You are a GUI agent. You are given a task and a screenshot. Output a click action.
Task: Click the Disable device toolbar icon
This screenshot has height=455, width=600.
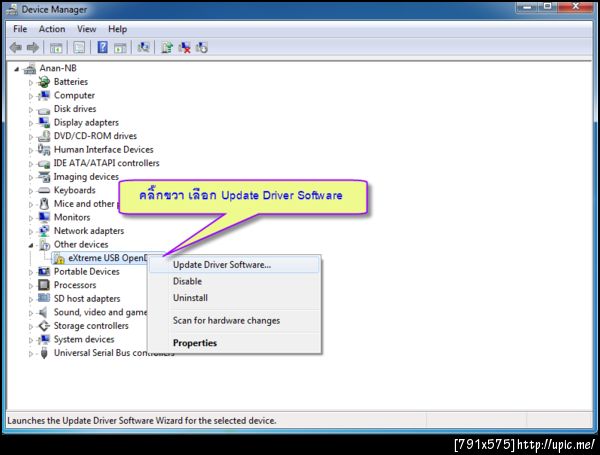click(202, 48)
